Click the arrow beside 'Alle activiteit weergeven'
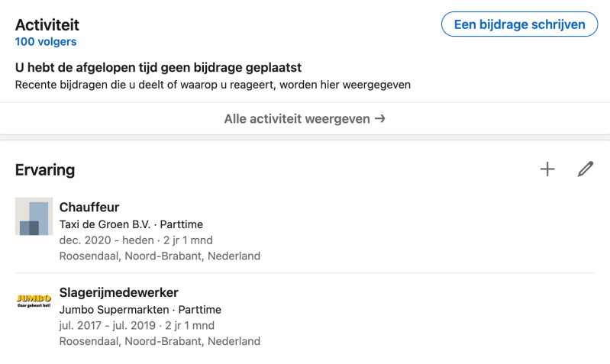This screenshot has height=364, width=610. [x=379, y=119]
